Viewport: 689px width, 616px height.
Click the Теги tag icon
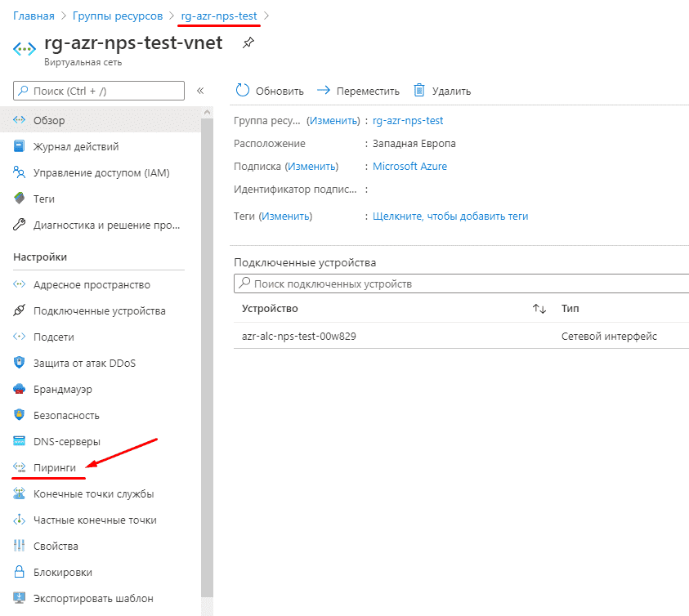tap(20, 199)
